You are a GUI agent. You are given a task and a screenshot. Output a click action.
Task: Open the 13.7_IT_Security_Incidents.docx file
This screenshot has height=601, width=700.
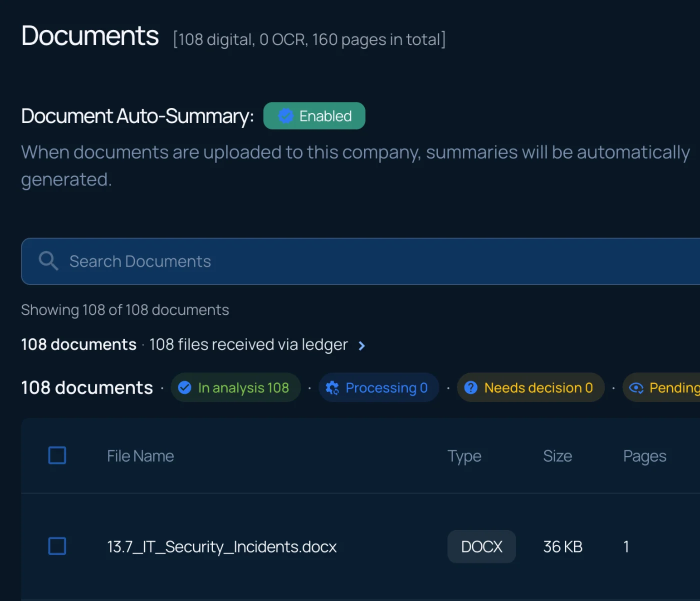click(222, 546)
